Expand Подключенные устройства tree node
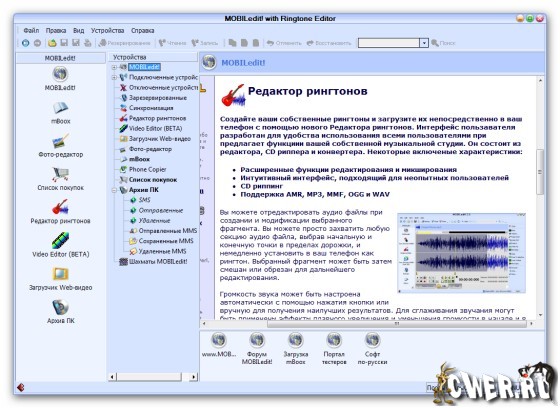The image size is (560, 408). point(114,78)
